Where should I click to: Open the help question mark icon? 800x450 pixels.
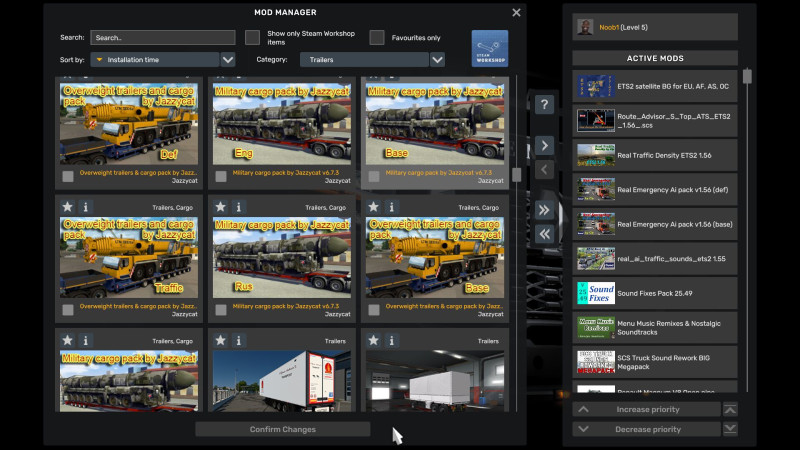pos(544,105)
